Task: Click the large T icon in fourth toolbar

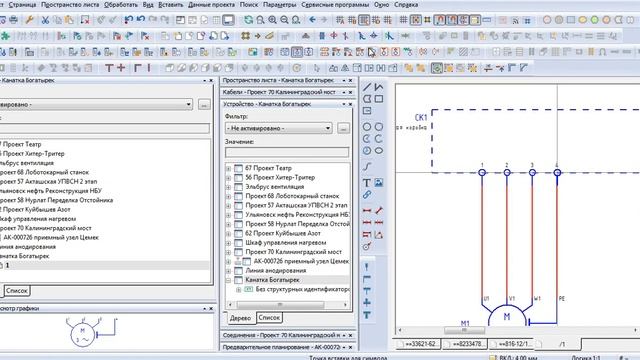Action: (109, 68)
